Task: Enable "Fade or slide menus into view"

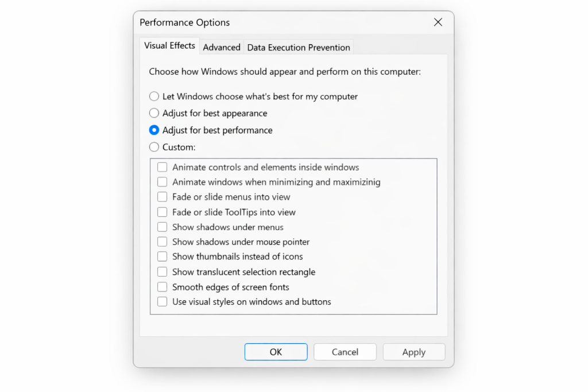Action: coord(162,197)
